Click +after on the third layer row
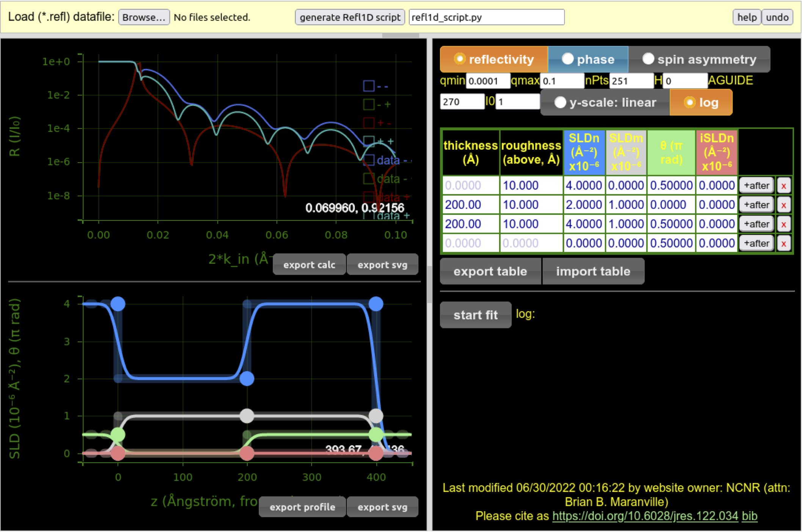 [x=756, y=224]
